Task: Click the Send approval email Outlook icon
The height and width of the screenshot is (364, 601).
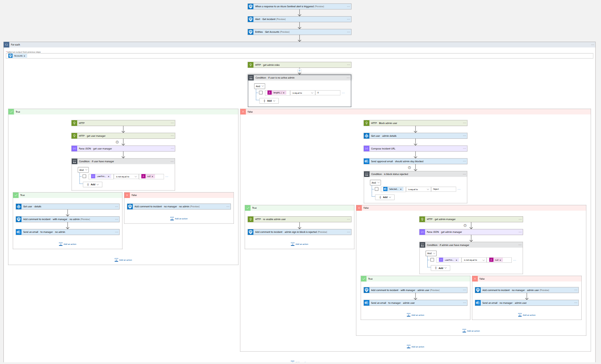Action: coord(366,161)
